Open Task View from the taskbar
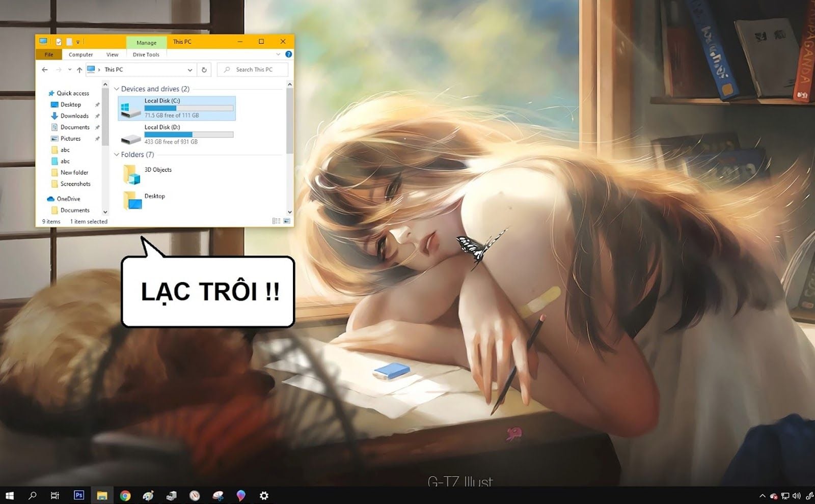815x504 pixels. (55, 495)
